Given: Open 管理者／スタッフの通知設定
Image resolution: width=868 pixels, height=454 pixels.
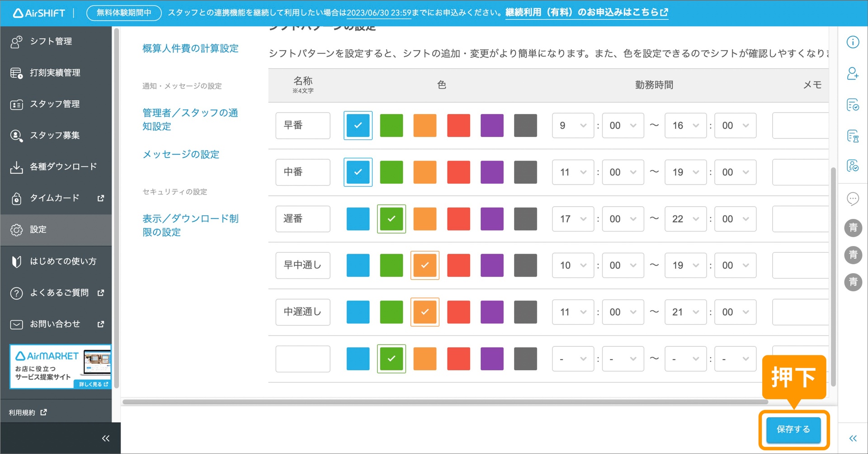Looking at the screenshot, I should tap(190, 119).
